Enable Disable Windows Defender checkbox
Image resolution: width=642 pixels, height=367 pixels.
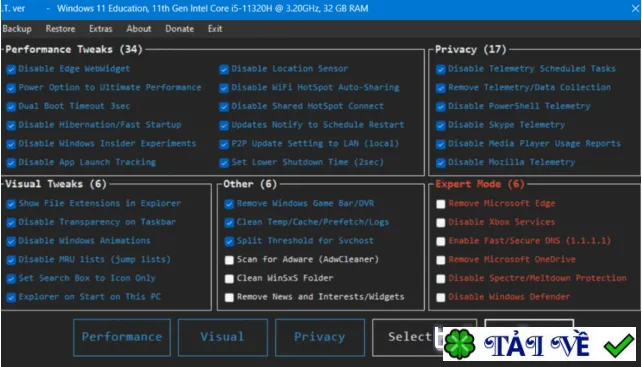pos(441,297)
